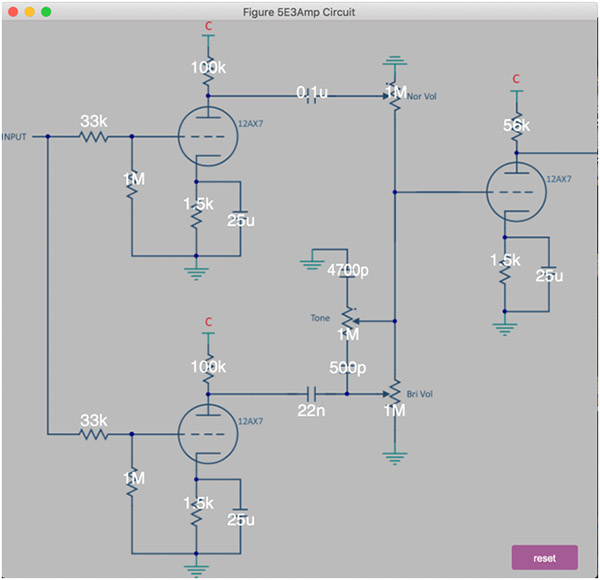This screenshot has height=580, width=600.
Task: Select the 100k resistor connected to the 22n capacitor
Action: point(208,368)
